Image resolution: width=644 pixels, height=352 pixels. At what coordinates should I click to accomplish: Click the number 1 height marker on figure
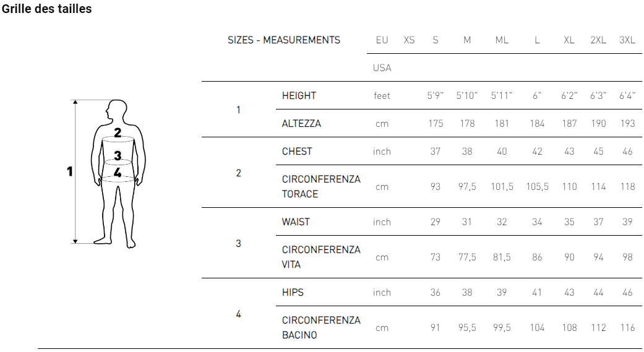(x=70, y=171)
